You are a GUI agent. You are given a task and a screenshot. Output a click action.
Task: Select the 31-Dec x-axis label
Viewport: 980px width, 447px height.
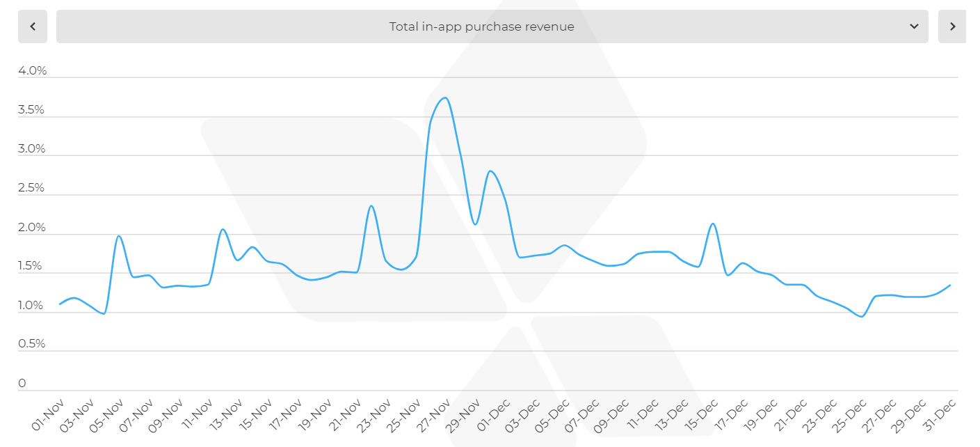(941, 415)
